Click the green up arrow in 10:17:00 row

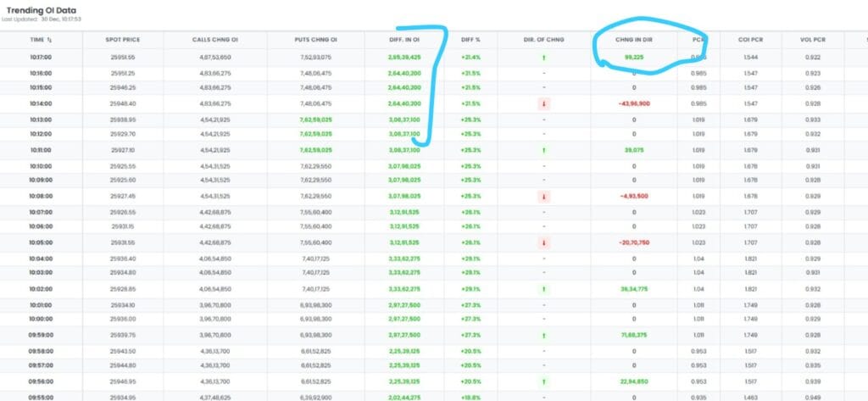(x=543, y=57)
